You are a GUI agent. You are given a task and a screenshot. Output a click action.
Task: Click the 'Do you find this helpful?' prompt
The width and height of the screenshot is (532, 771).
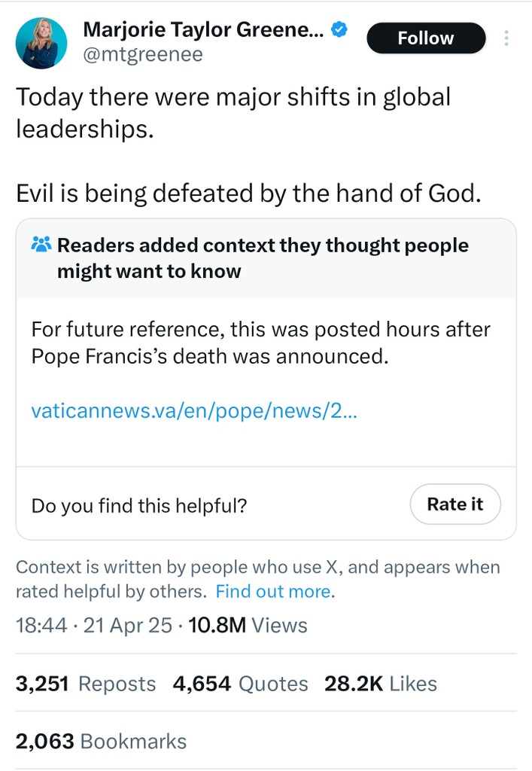[139, 506]
